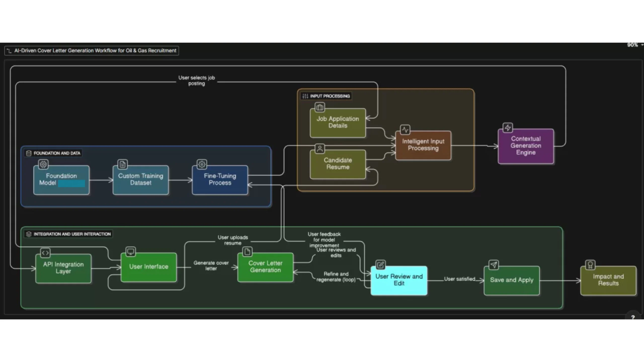The image size is (644, 362).
Task: Click the chip icon above Foundation Model
Action: (x=43, y=164)
